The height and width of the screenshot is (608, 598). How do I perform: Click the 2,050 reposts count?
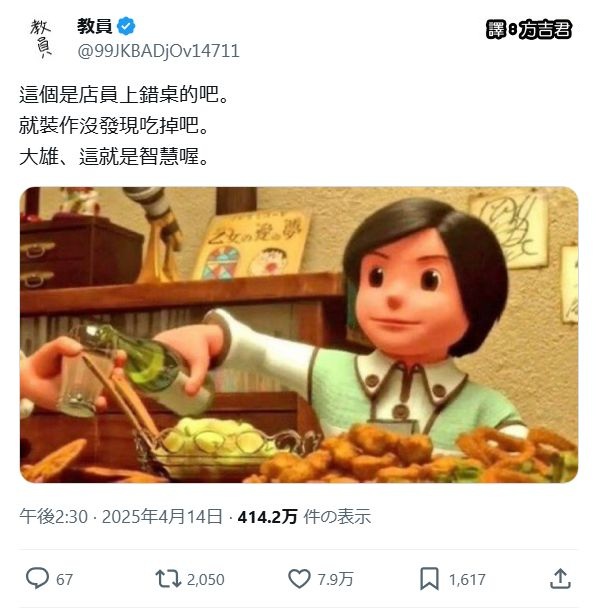(x=206, y=580)
